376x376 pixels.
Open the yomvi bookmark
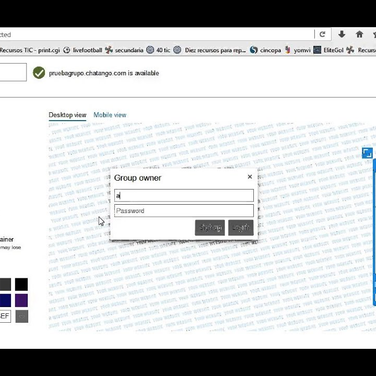298,50
